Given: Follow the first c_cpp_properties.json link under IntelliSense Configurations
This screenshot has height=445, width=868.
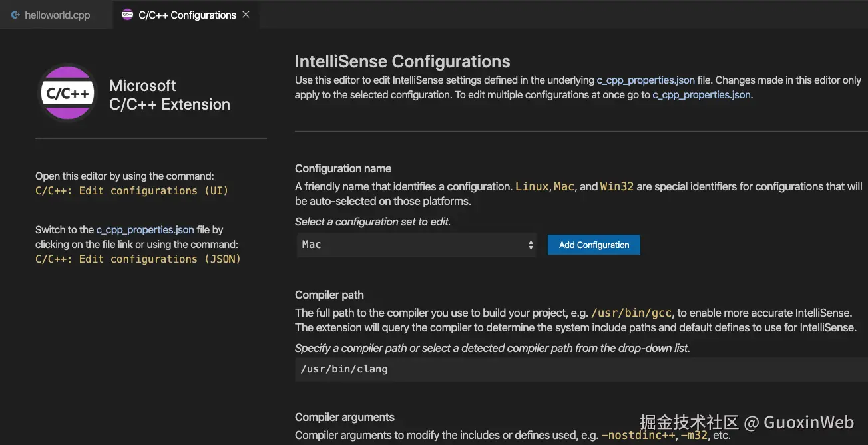Looking at the screenshot, I should 646,80.
